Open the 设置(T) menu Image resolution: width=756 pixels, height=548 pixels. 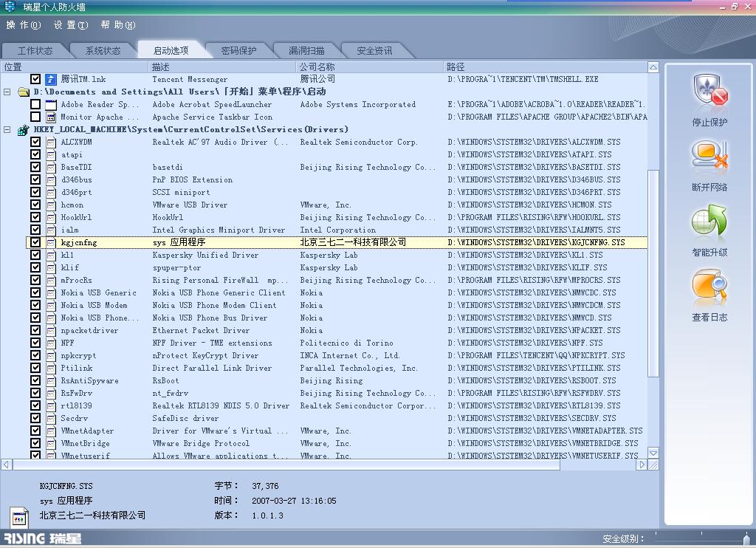[71, 24]
